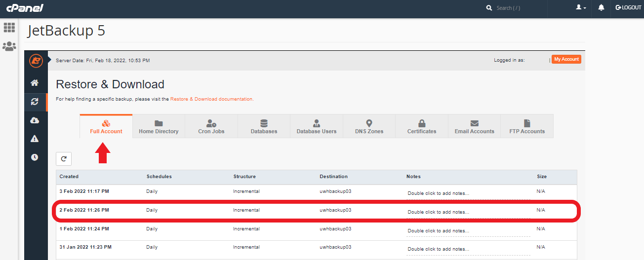
Task: Click the LOGOUT button
Action: (x=628, y=8)
